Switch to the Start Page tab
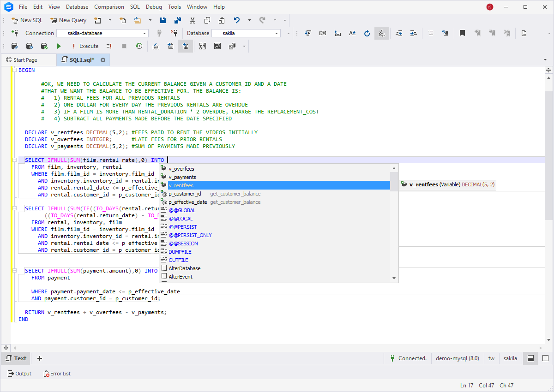 (25, 60)
